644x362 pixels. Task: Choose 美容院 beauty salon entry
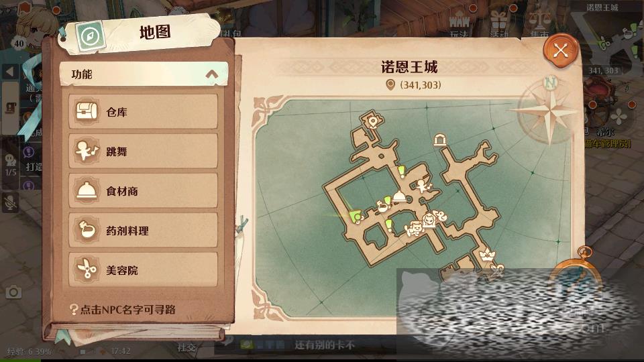coord(143,270)
